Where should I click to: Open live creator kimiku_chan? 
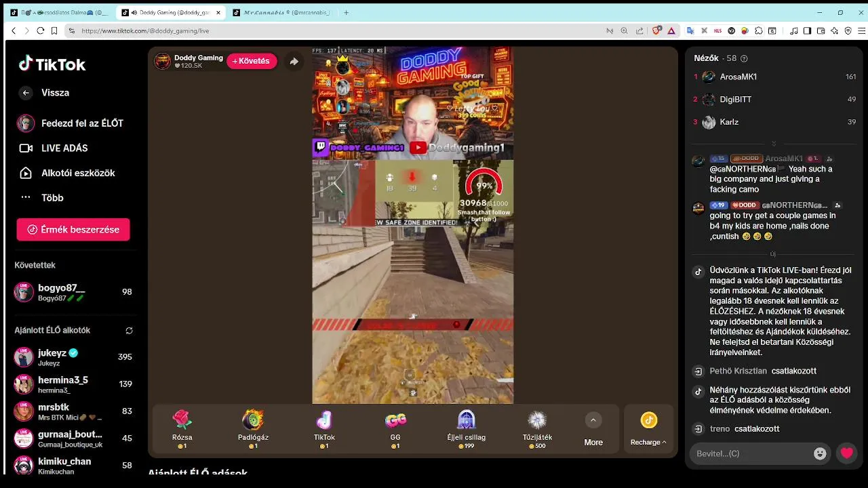(73, 466)
